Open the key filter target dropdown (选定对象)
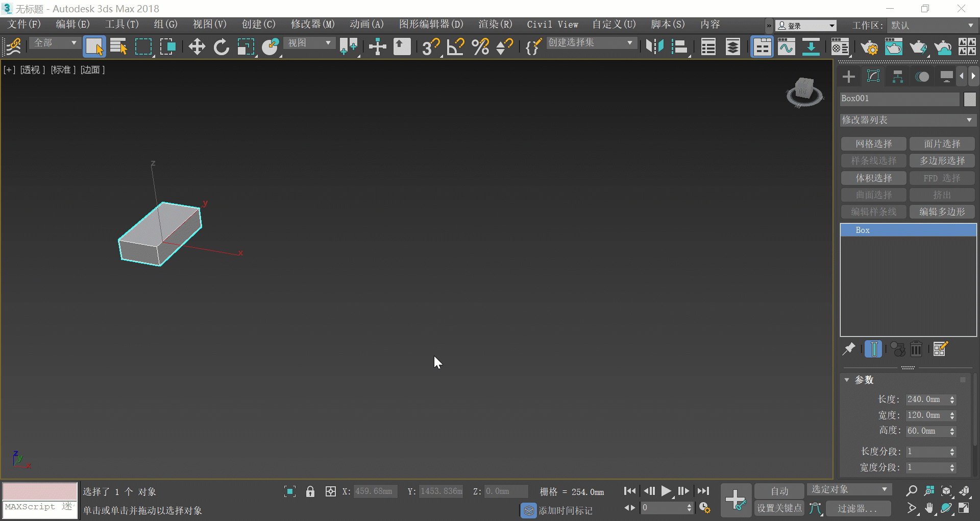 point(849,489)
